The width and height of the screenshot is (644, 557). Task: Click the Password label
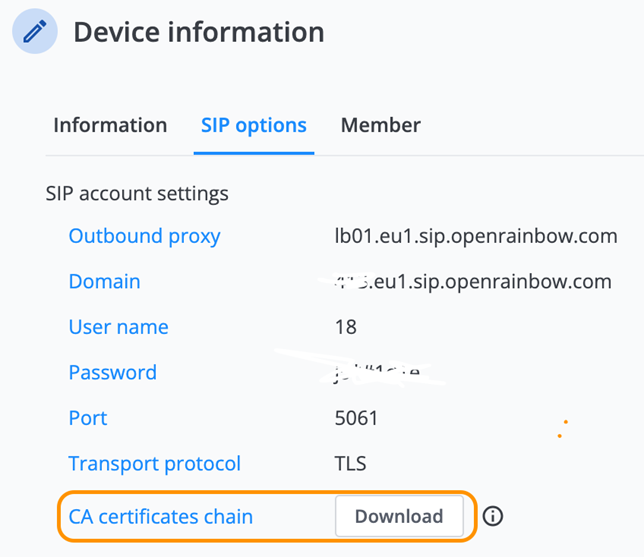[x=113, y=373]
